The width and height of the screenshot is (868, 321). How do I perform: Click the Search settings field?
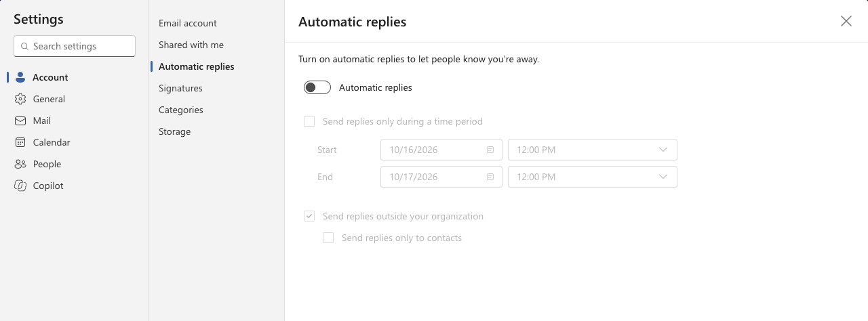click(75, 46)
